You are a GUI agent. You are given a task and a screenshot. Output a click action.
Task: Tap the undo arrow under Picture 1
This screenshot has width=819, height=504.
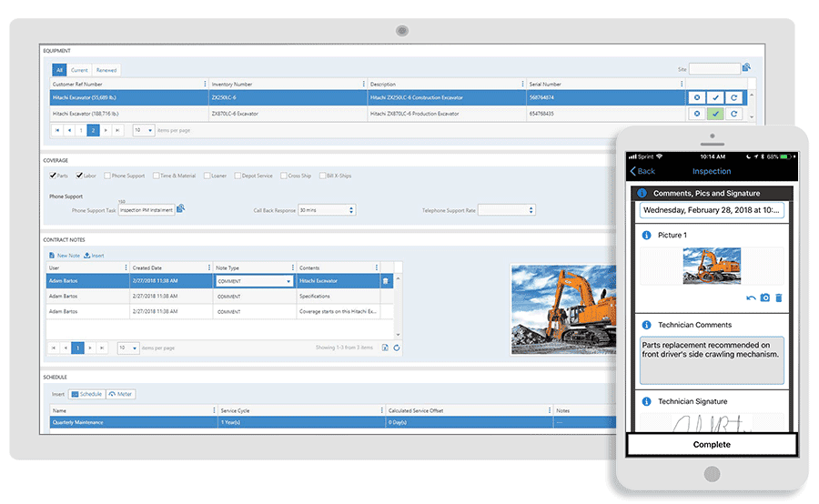(752, 297)
